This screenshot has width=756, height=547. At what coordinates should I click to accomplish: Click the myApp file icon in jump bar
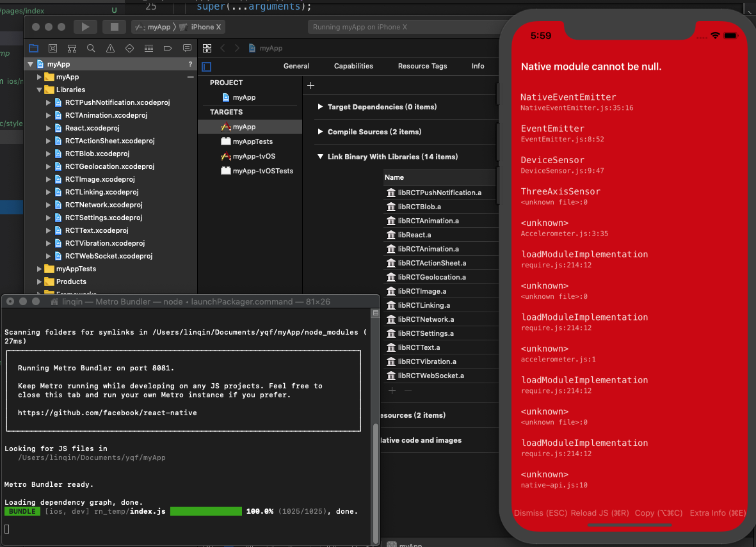(252, 48)
